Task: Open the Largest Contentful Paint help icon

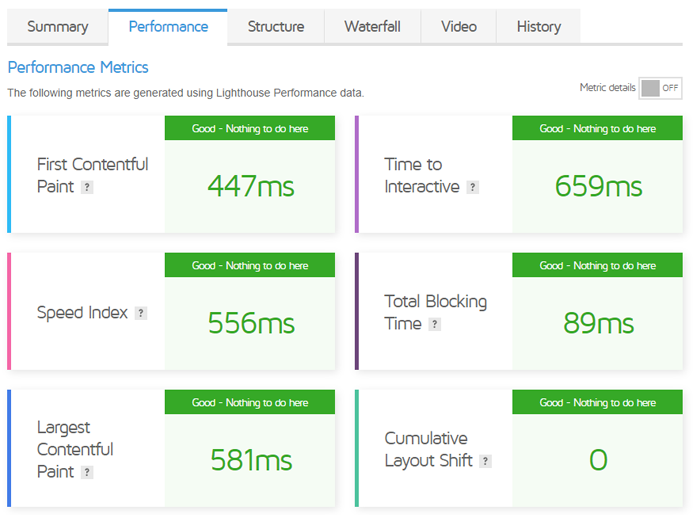Action: (87, 472)
